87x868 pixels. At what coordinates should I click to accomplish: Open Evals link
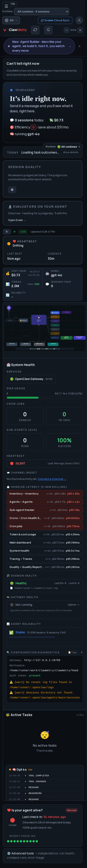click(x=17, y=220)
